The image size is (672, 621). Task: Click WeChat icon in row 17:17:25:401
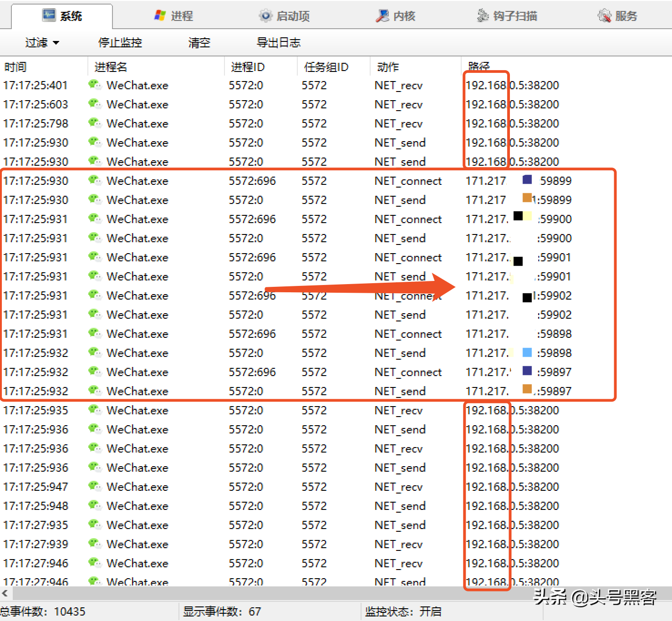95,85
